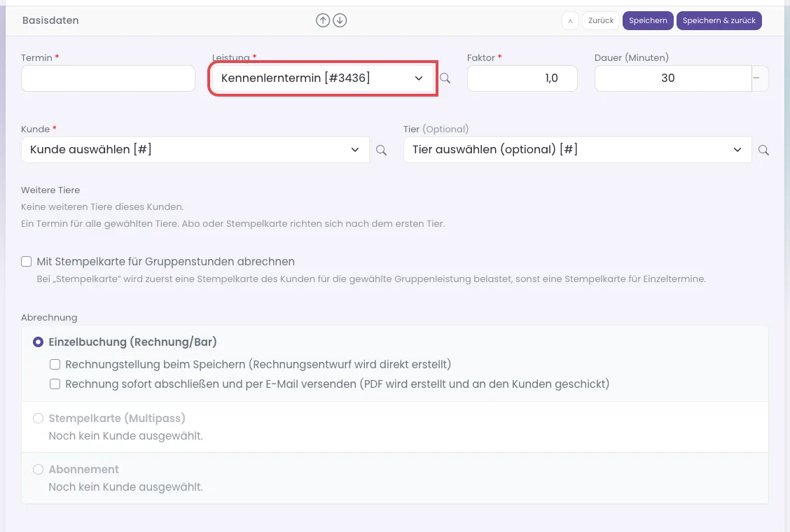
Task: Click the search icon next to Kunde
Action: (382, 150)
